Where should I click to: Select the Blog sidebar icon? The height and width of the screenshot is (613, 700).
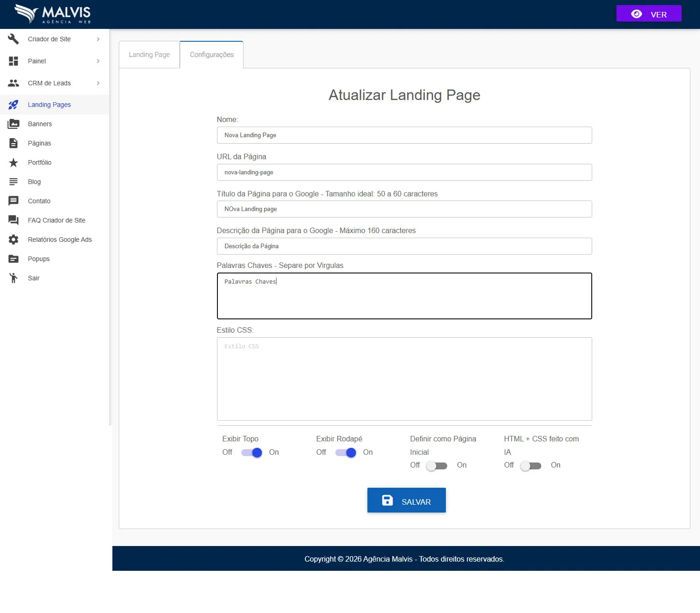click(x=13, y=182)
